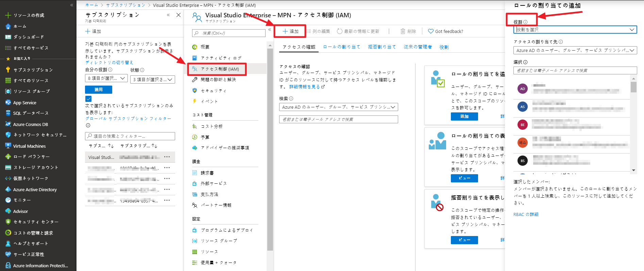Click the SQL データベース sidebar icon
Screen dimensions: 644x271
[x=8, y=113]
